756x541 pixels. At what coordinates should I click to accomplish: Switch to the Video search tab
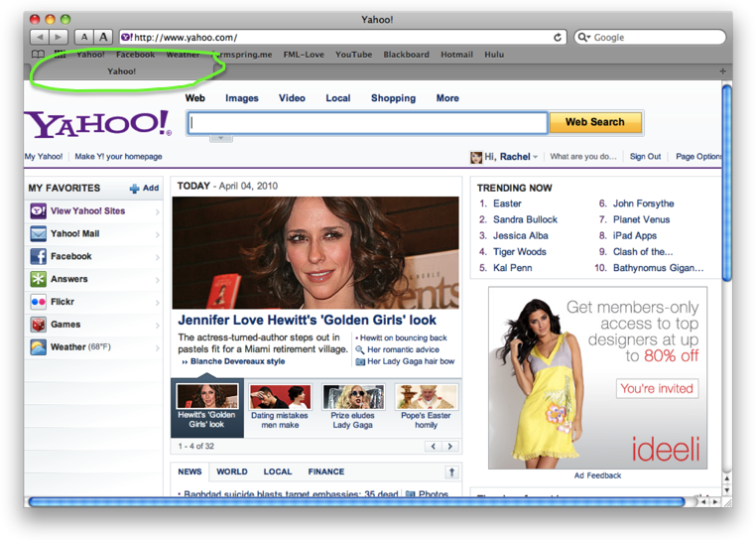pyautogui.click(x=292, y=98)
